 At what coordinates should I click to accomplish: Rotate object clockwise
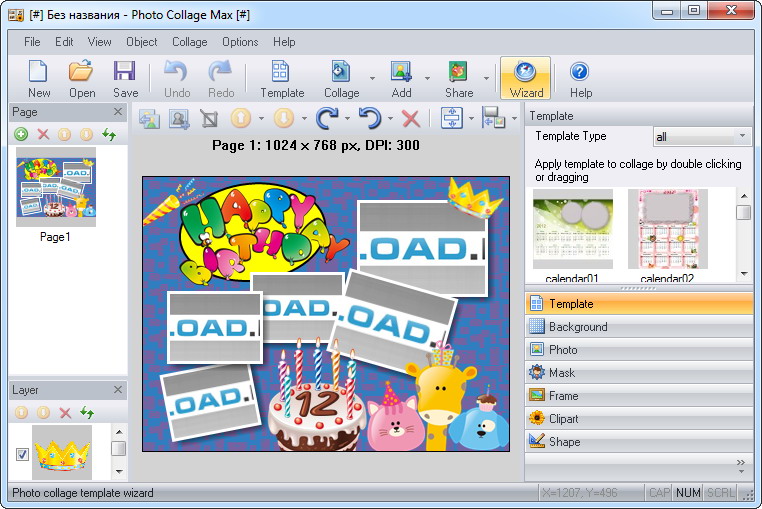327,118
